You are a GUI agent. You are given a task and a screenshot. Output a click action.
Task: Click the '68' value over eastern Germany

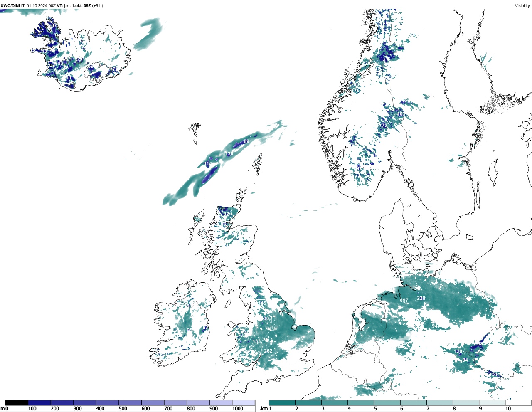[480, 344]
